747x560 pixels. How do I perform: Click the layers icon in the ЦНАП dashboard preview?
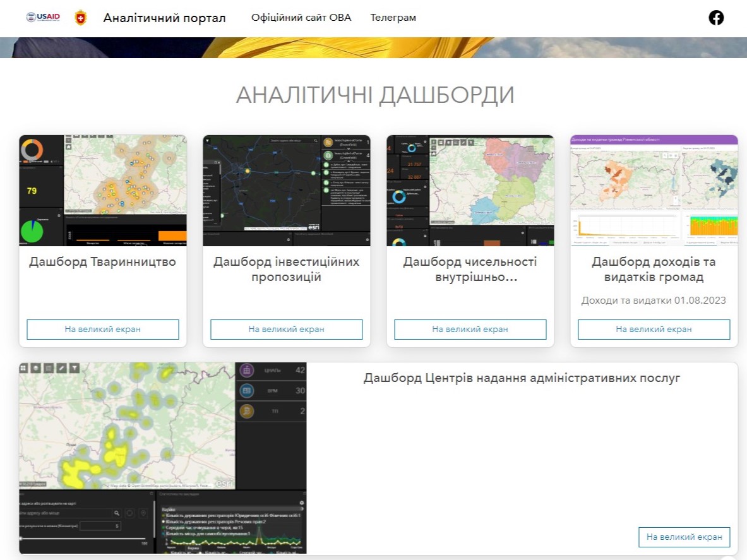pyautogui.click(x=37, y=368)
